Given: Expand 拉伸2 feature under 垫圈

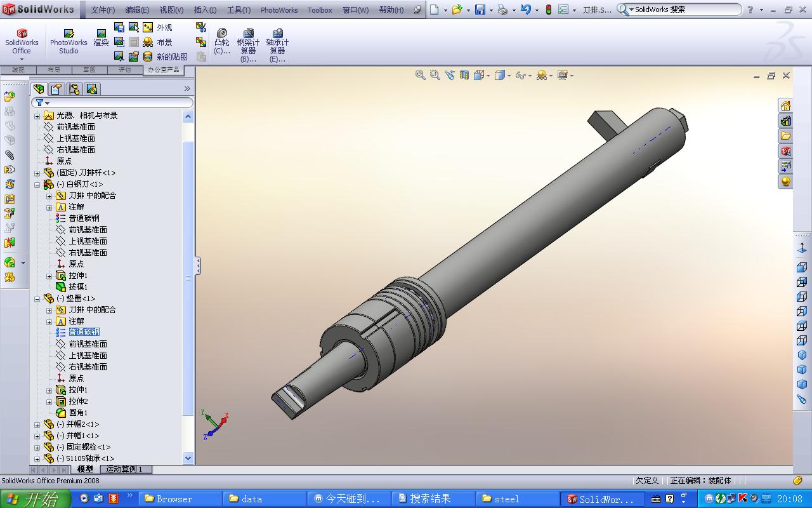Looking at the screenshot, I should [x=49, y=401].
